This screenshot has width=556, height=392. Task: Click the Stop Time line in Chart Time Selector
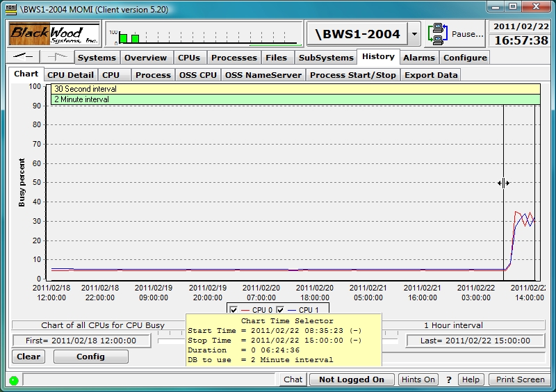(275, 341)
